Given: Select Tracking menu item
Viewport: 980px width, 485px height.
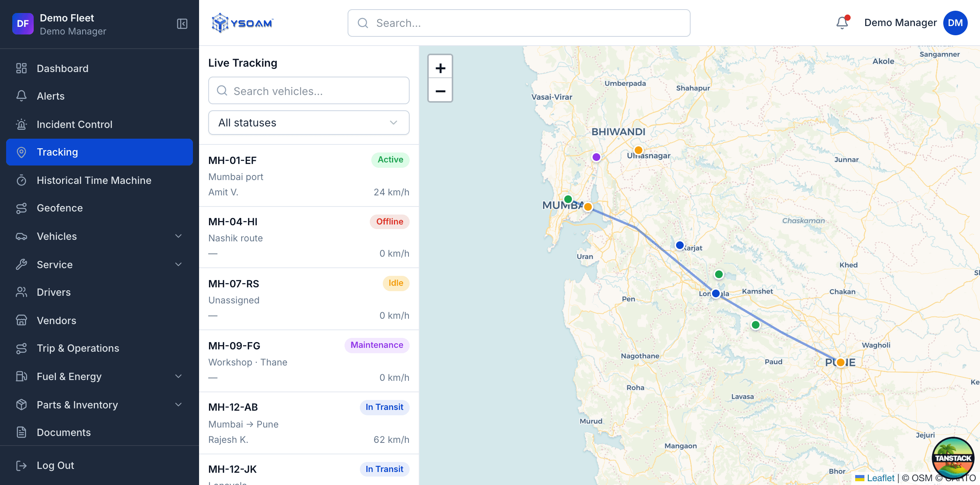Looking at the screenshot, I should [100, 152].
